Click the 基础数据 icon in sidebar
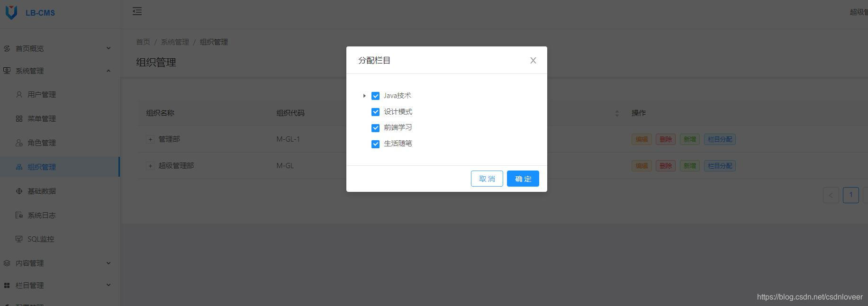This screenshot has height=306, width=868. click(x=19, y=191)
